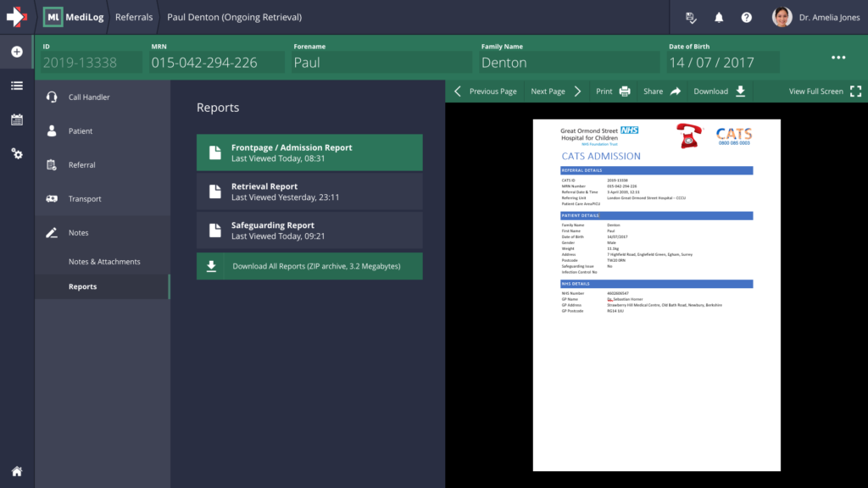Click the Transport ambulance icon
The image size is (868, 488).
pyautogui.click(x=53, y=198)
